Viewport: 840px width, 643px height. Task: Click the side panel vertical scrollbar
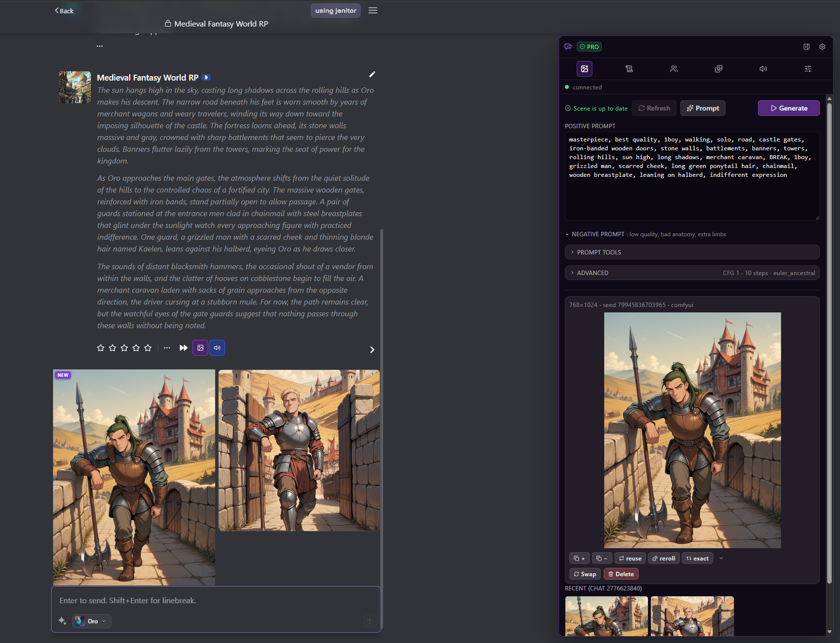829,344
